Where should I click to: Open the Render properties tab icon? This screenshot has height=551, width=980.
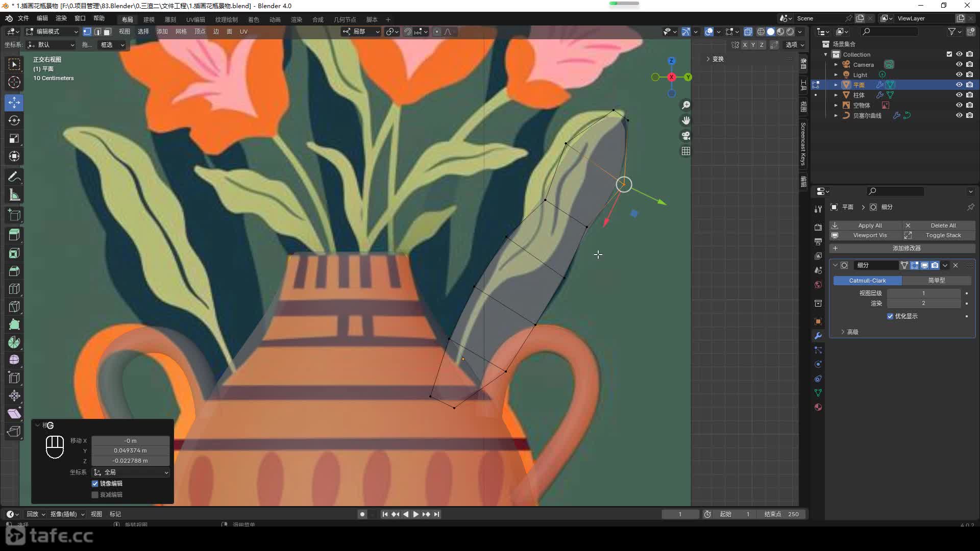818,227
